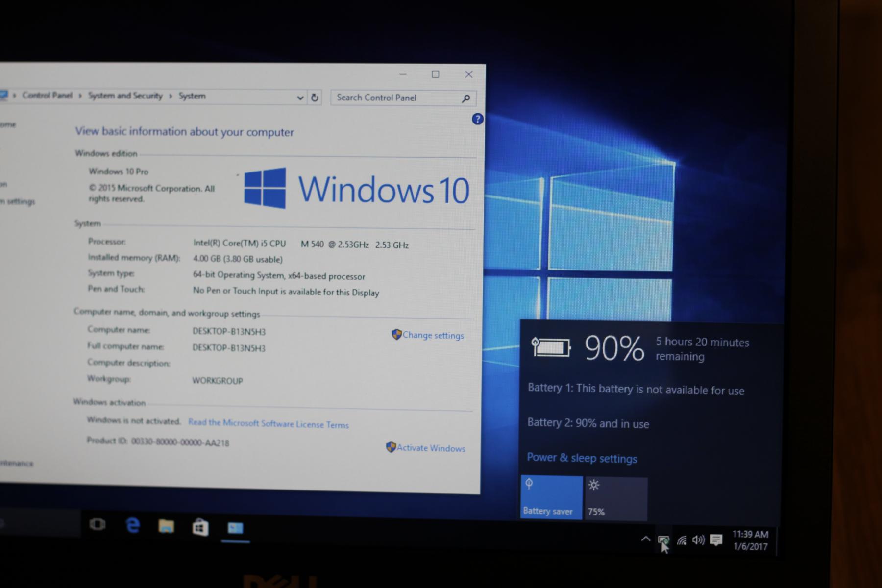Launch Microsoft Edge from the taskbar
This screenshot has height=588, width=882.
(x=133, y=525)
